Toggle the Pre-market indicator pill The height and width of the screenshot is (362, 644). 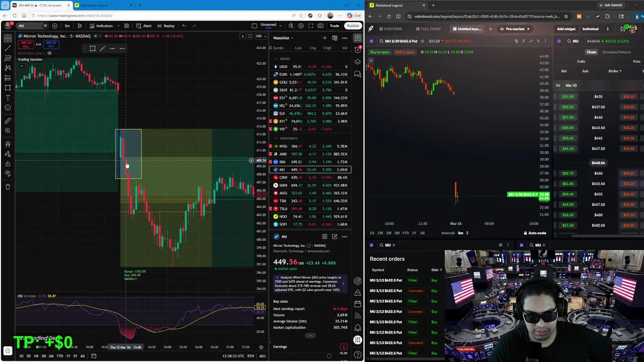[x=515, y=29]
